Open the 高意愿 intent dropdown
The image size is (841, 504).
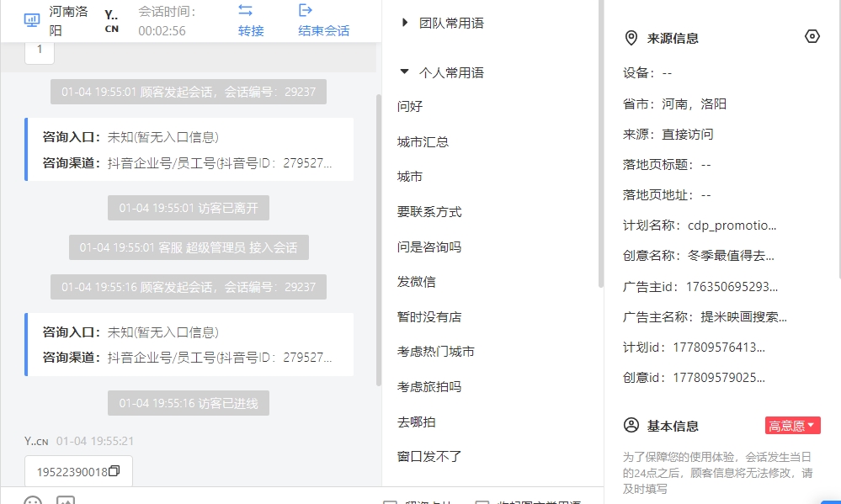click(x=792, y=426)
